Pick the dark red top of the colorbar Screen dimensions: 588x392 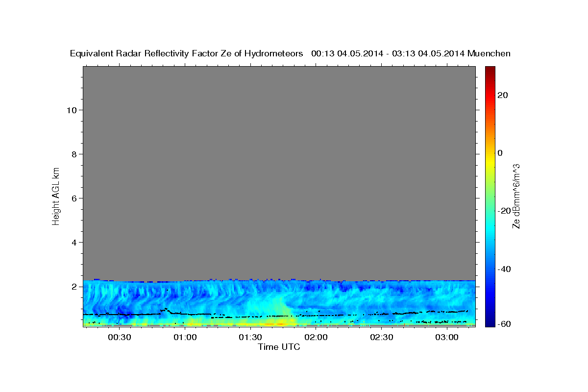coord(490,70)
